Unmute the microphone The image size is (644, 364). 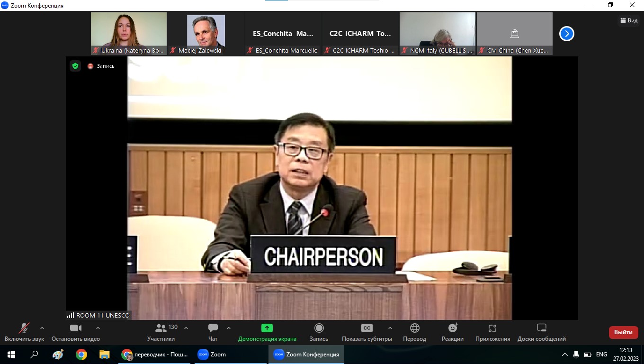(x=24, y=328)
